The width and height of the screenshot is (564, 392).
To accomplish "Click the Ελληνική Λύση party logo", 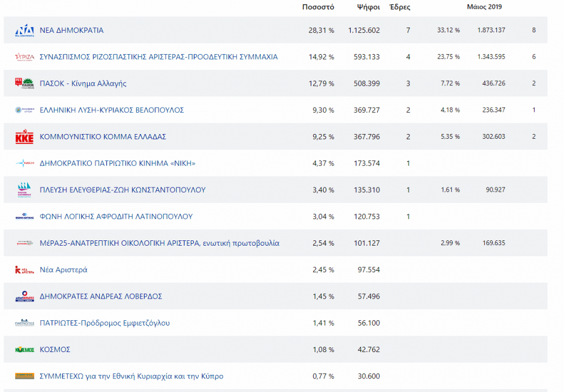I will (24, 110).
